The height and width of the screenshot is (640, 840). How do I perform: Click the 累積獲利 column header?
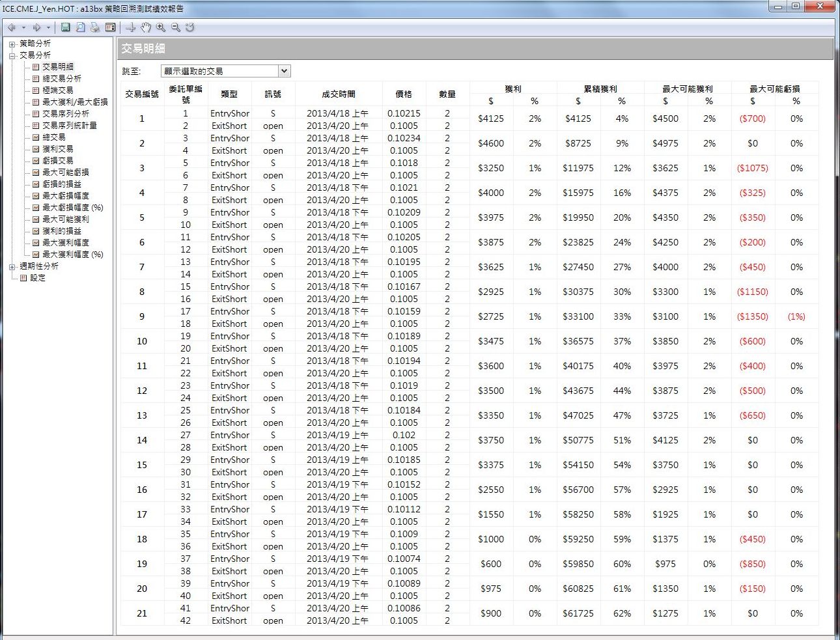pos(600,89)
